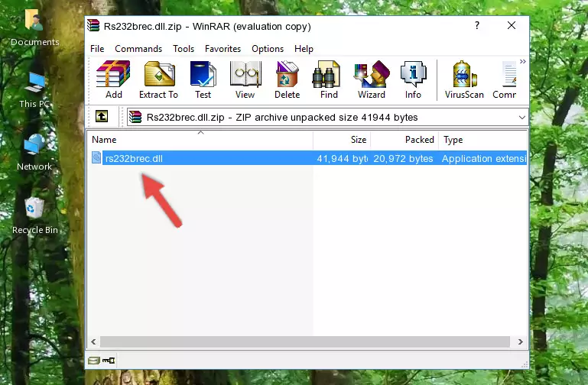Click the Extract To toolbar icon
Screen dimensions: 588x385
tap(158, 79)
